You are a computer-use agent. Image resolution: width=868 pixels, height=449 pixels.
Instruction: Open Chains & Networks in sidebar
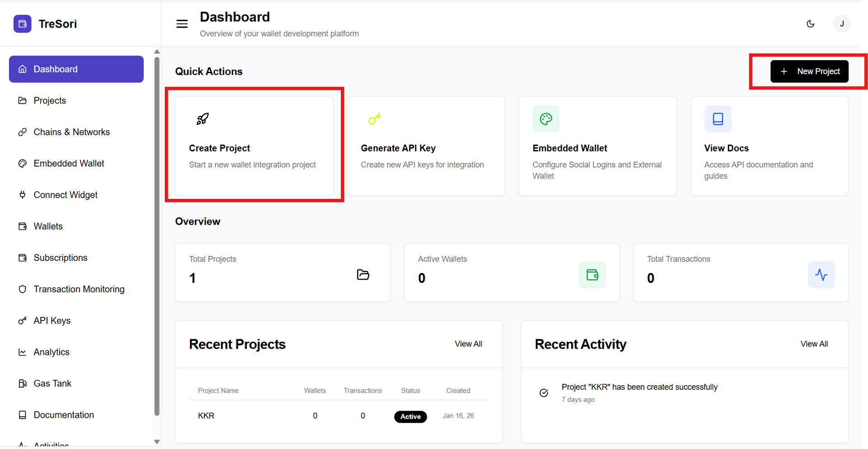(x=71, y=132)
